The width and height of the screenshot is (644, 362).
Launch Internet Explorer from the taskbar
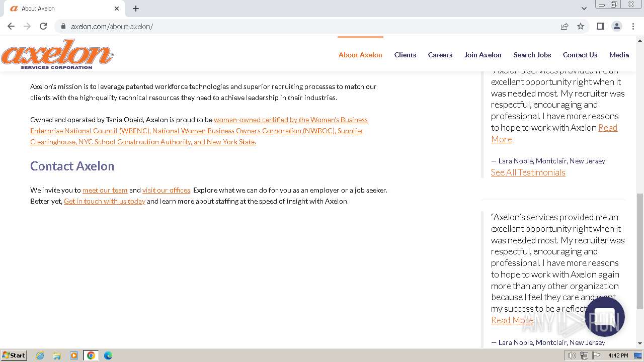(40, 355)
